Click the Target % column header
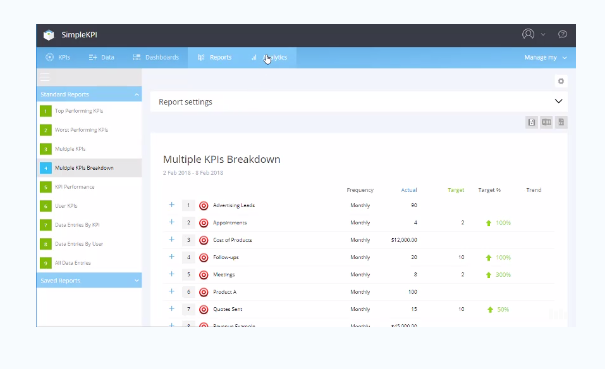 (x=489, y=190)
